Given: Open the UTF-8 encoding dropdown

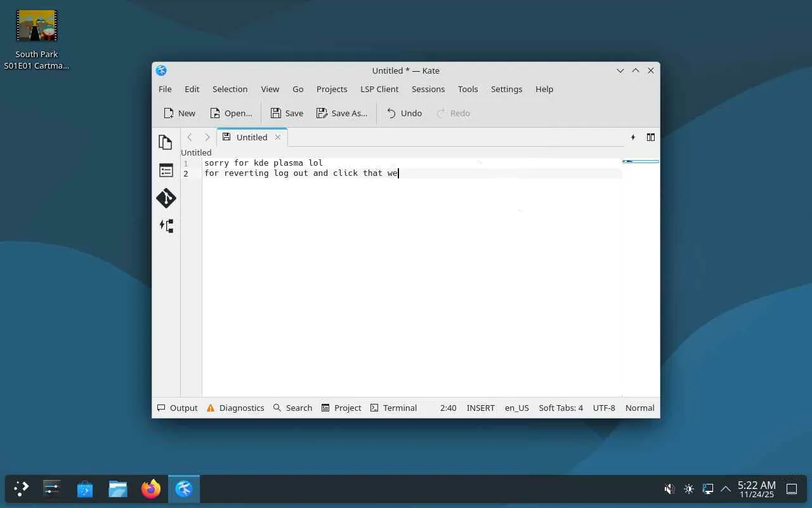Looking at the screenshot, I should [x=604, y=408].
